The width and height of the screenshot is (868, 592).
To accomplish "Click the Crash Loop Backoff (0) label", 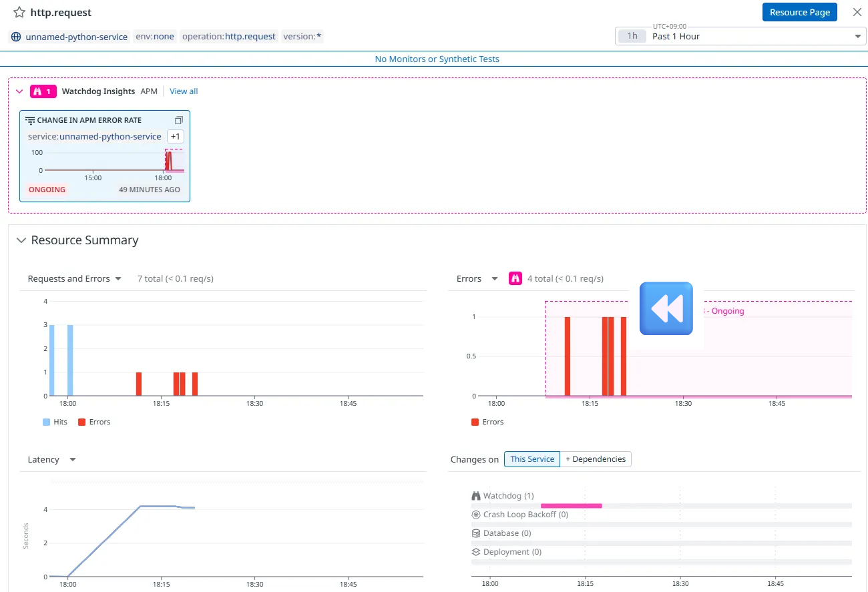I will pyautogui.click(x=525, y=515).
